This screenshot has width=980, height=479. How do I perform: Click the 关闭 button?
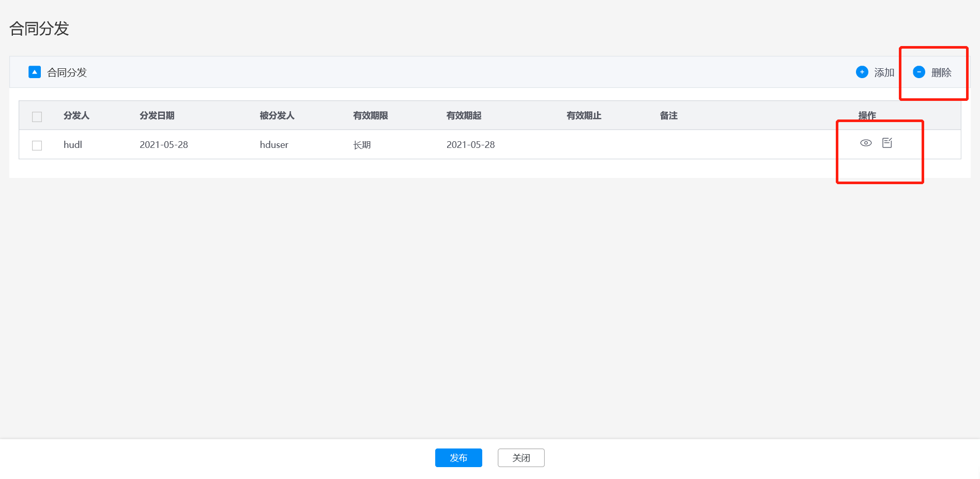tap(521, 458)
